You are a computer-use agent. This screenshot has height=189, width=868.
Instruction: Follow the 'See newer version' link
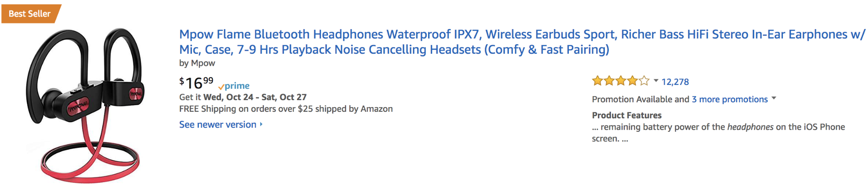coord(218,125)
